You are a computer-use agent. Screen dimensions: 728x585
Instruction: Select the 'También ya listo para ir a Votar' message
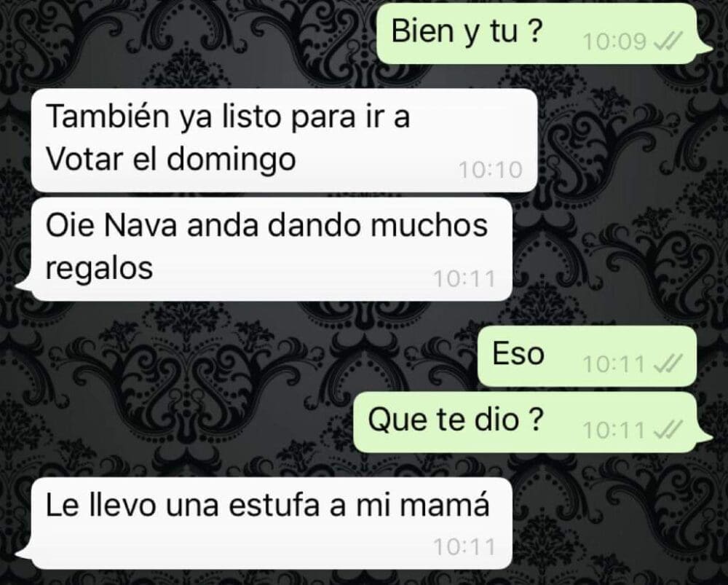284,140
